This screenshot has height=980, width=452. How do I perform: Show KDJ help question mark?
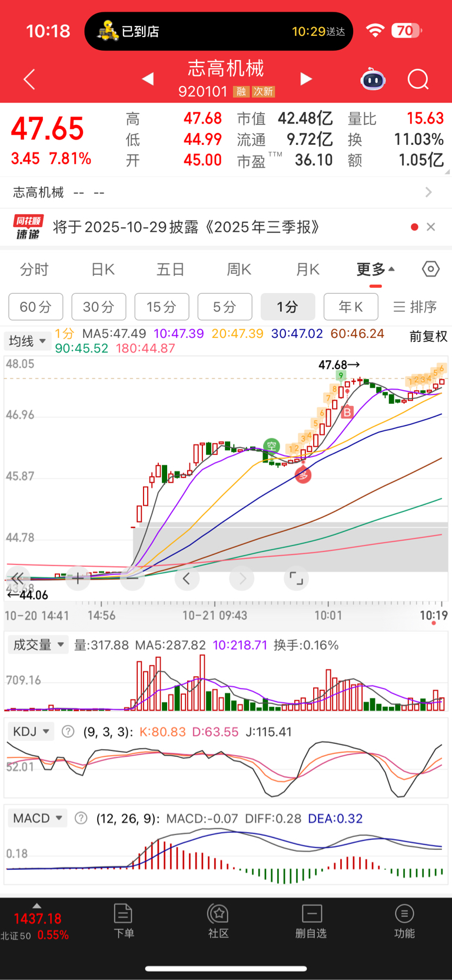68,732
